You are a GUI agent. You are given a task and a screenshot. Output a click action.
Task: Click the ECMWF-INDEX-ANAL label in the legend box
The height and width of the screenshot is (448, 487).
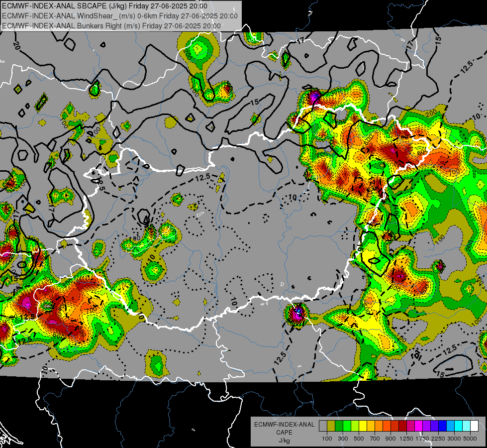(x=284, y=425)
